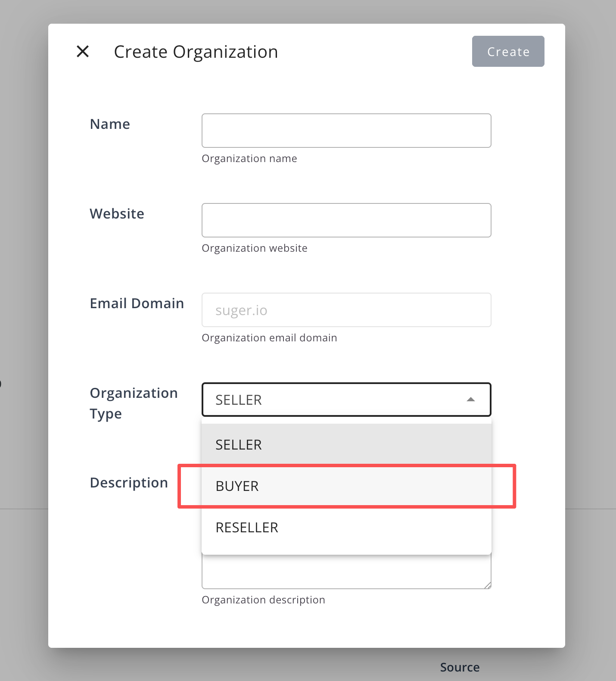Click the Organization name input field
616x681 pixels.
coord(346,130)
